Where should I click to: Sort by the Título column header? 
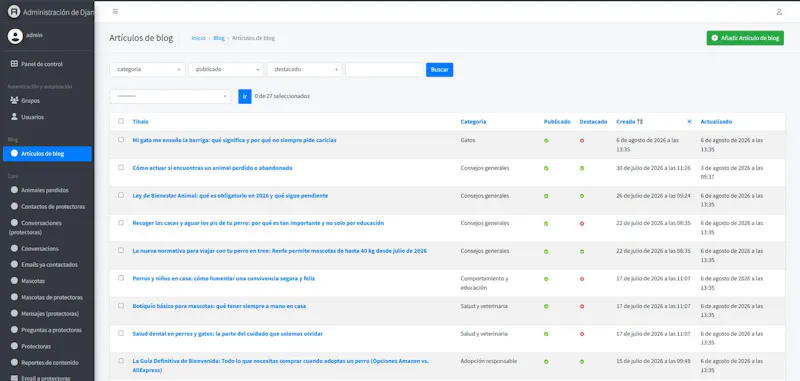[x=140, y=122]
